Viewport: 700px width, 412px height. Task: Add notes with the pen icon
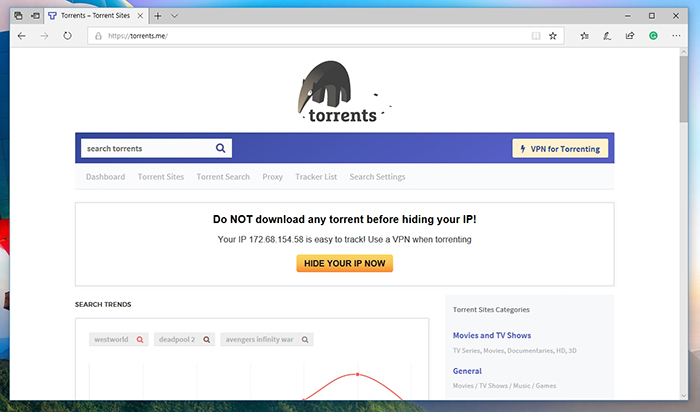607,36
